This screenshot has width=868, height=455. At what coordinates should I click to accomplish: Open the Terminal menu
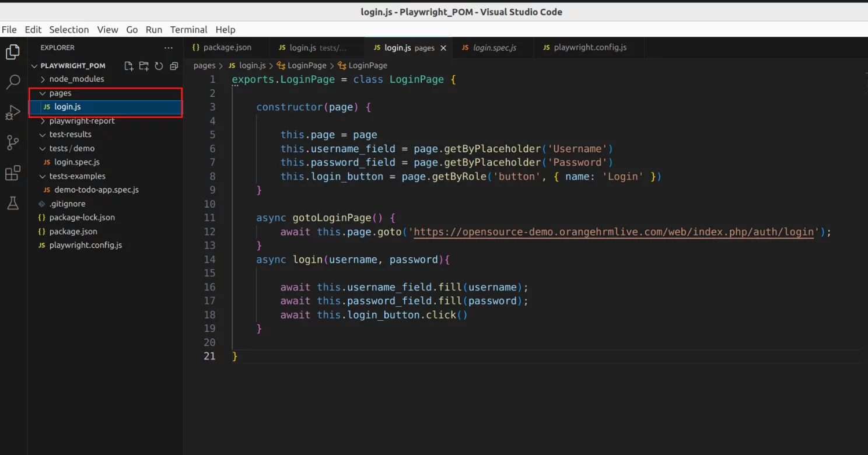click(x=188, y=30)
